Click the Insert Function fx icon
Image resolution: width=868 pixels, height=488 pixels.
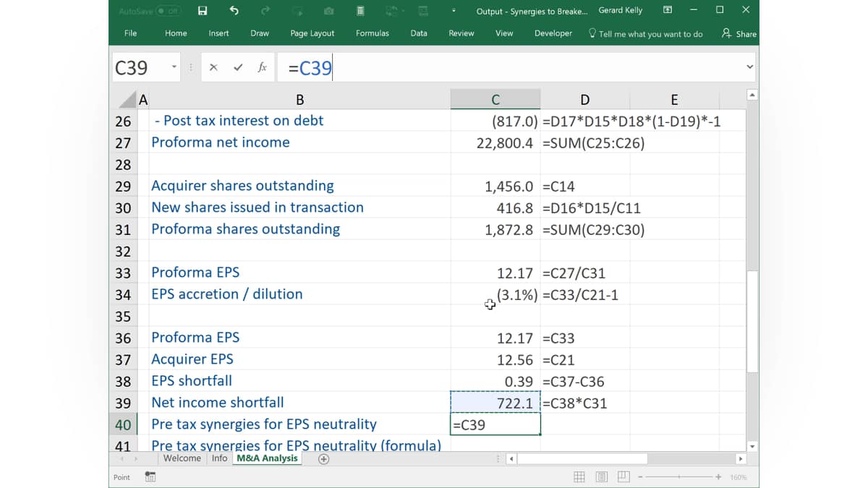click(x=262, y=67)
